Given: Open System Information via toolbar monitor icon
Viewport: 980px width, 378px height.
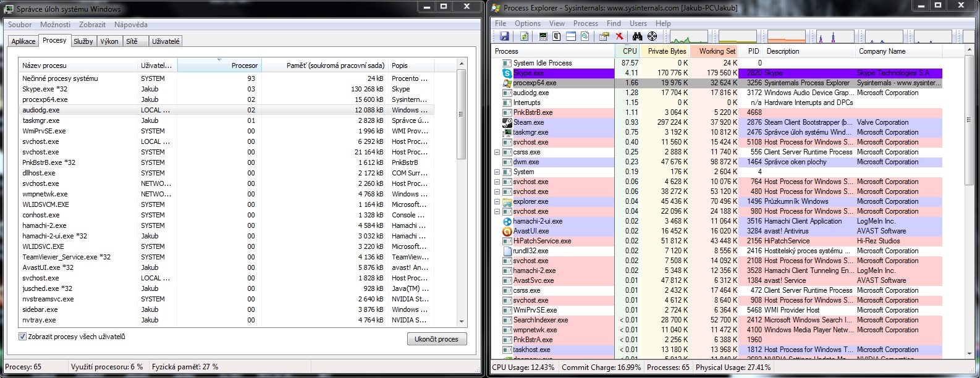Looking at the screenshot, I should coord(543,36).
